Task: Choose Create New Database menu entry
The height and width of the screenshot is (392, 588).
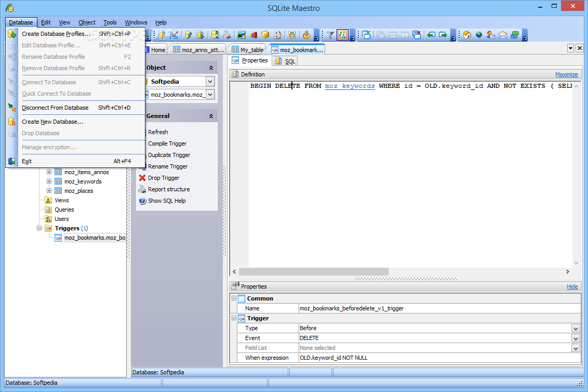Action: pos(75,122)
